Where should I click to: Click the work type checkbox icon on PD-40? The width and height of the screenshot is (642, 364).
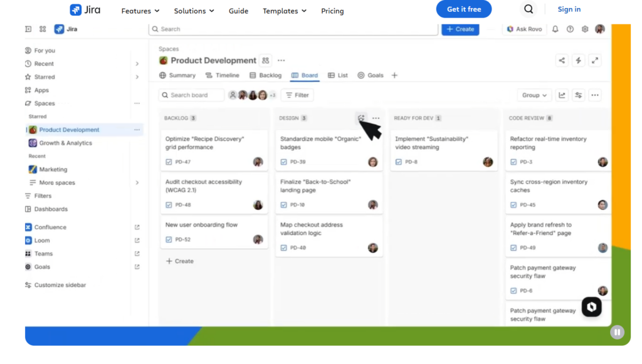click(284, 248)
